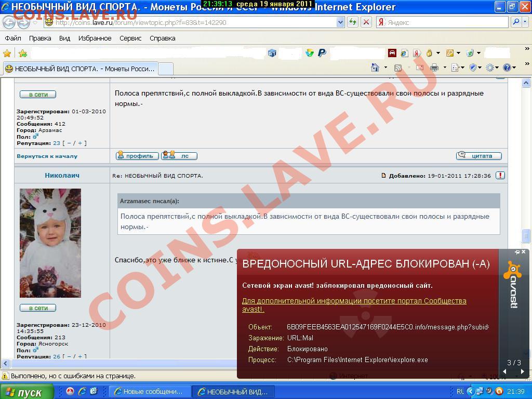Open the gold key dropdown arrow
Image resolution: width=532 pixels, height=399 pixels.
(458, 54)
